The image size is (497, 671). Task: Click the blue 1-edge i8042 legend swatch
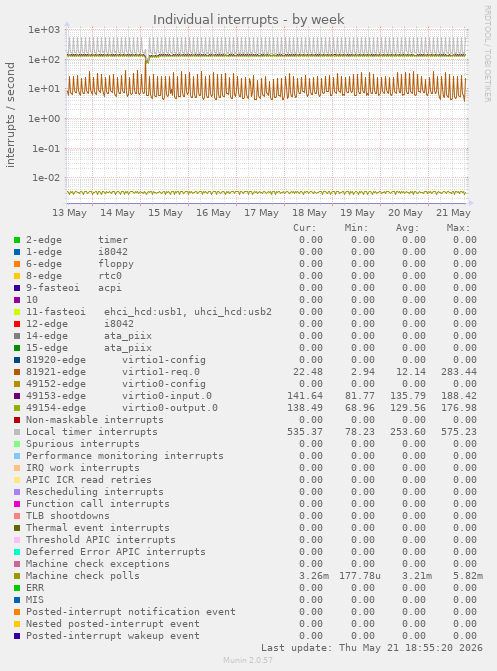coord(17,252)
